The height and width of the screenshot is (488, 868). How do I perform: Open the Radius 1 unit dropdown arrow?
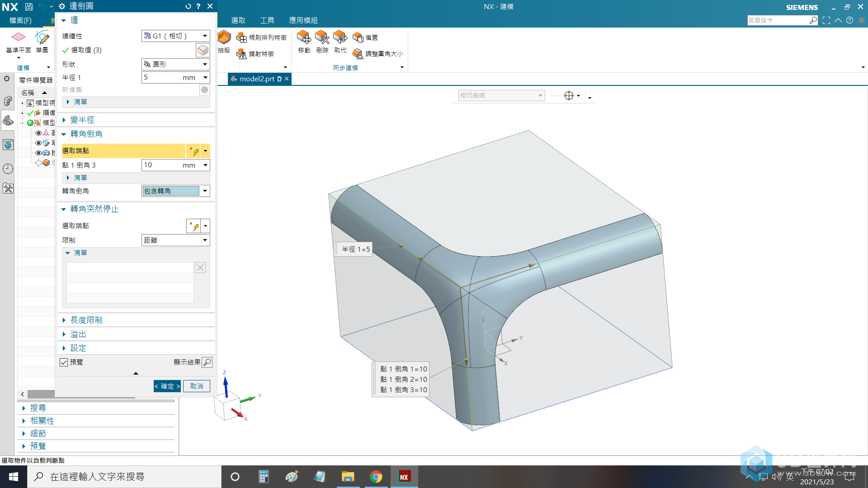click(x=205, y=77)
